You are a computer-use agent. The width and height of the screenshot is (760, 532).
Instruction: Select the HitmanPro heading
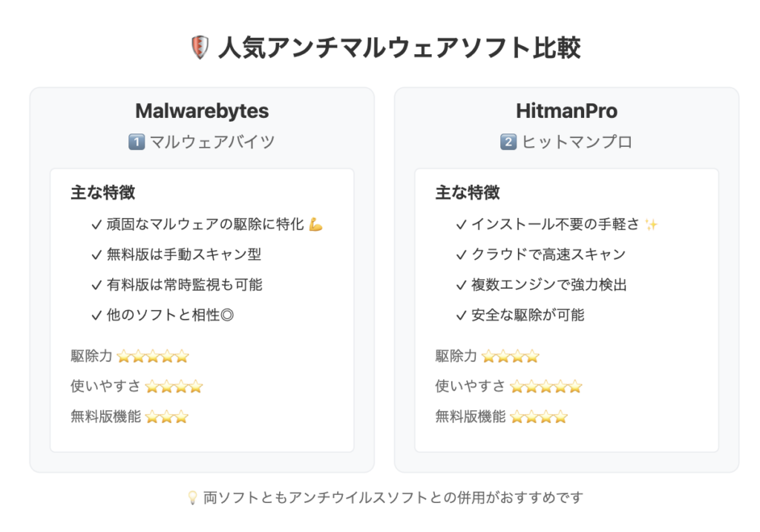click(566, 111)
